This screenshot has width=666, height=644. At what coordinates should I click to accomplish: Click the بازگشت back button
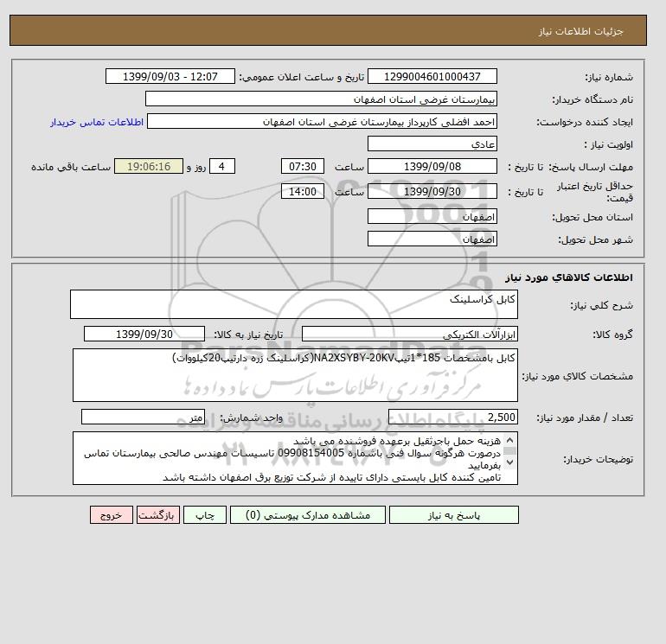(x=158, y=515)
